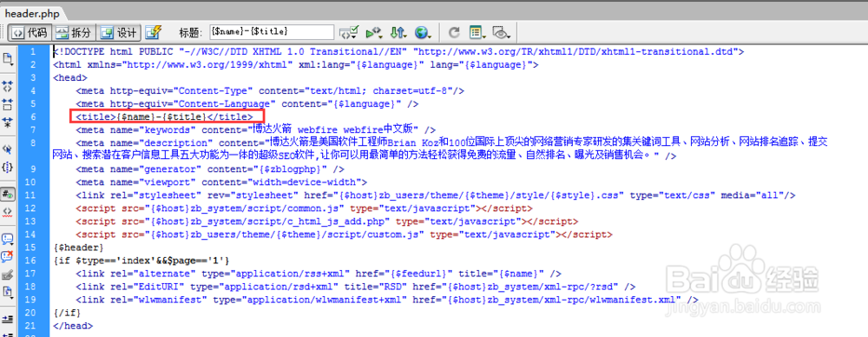868x337 pixels.
Task: Select Parent Tag icon in the coding toolbar
Action: coord(8,149)
